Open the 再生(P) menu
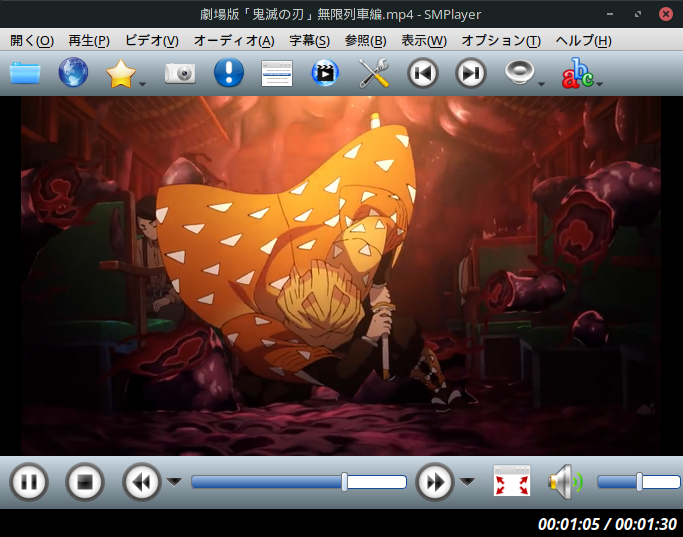 (x=89, y=41)
